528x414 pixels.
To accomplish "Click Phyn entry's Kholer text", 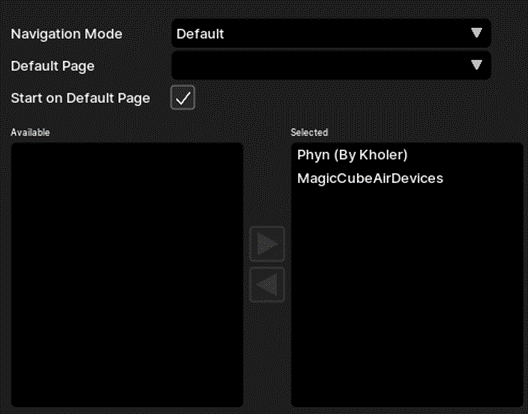I will click(381, 155).
